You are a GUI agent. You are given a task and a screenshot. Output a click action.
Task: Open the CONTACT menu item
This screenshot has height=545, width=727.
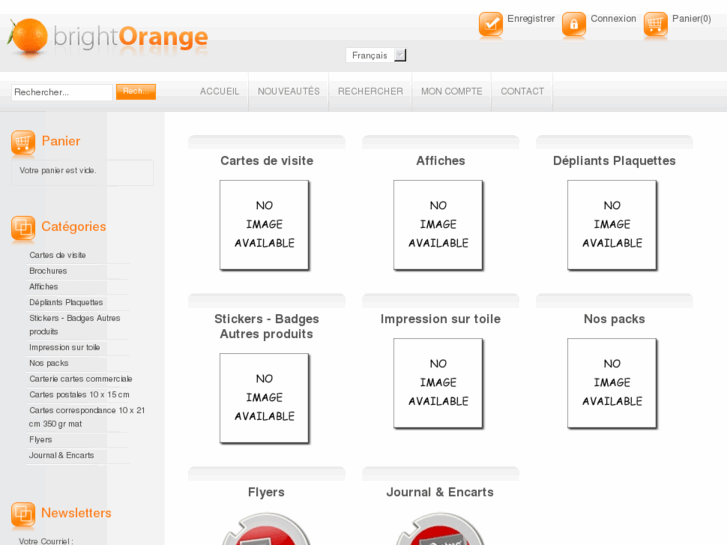tap(522, 91)
